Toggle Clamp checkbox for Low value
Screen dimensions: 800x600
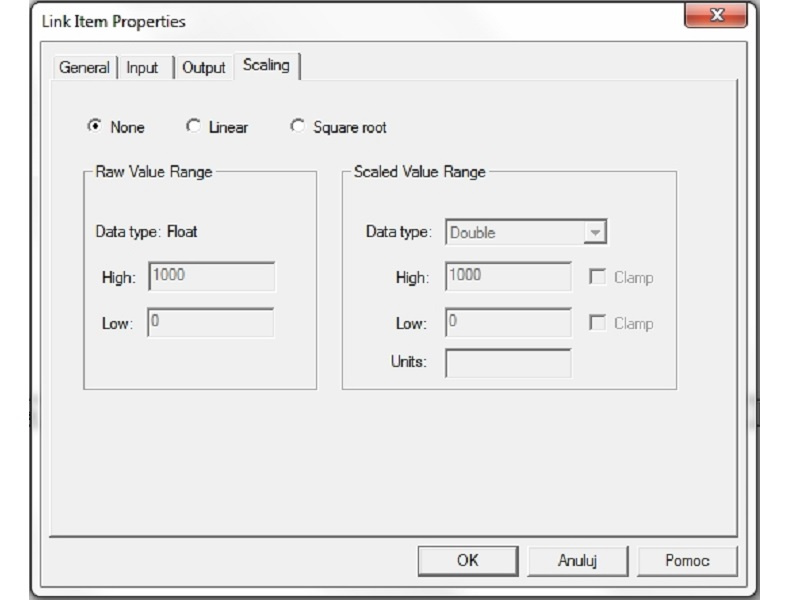pos(598,324)
